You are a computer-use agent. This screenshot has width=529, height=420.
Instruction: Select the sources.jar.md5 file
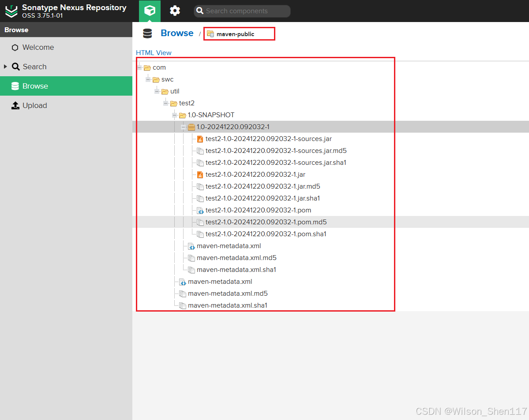(276, 151)
